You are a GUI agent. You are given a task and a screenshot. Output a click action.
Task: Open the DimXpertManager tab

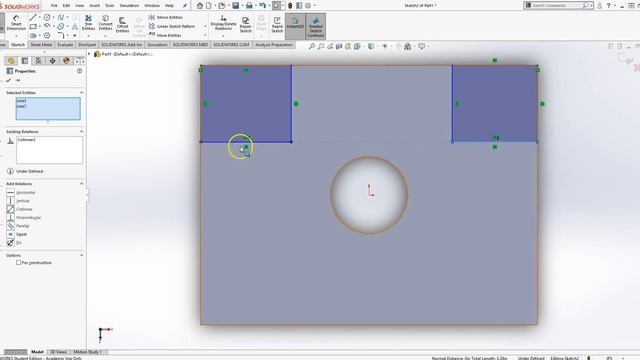(x=52, y=61)
